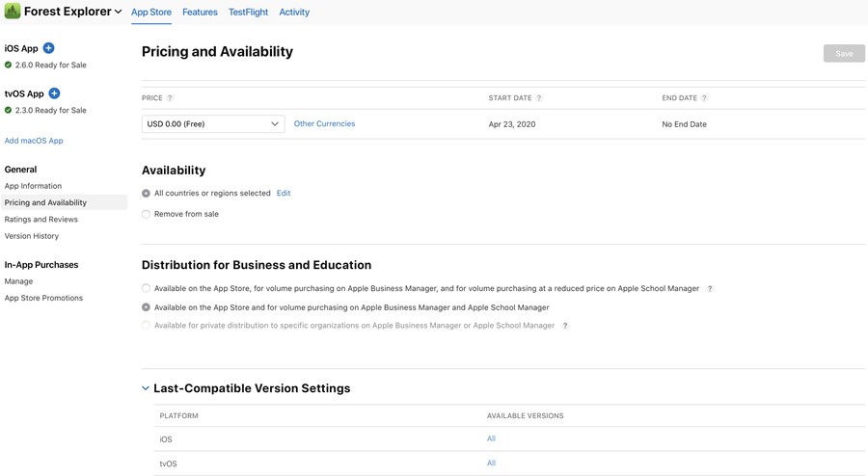Click green status icon for tvOS 2.3.0
868x476 pixels.
[9, 110]
